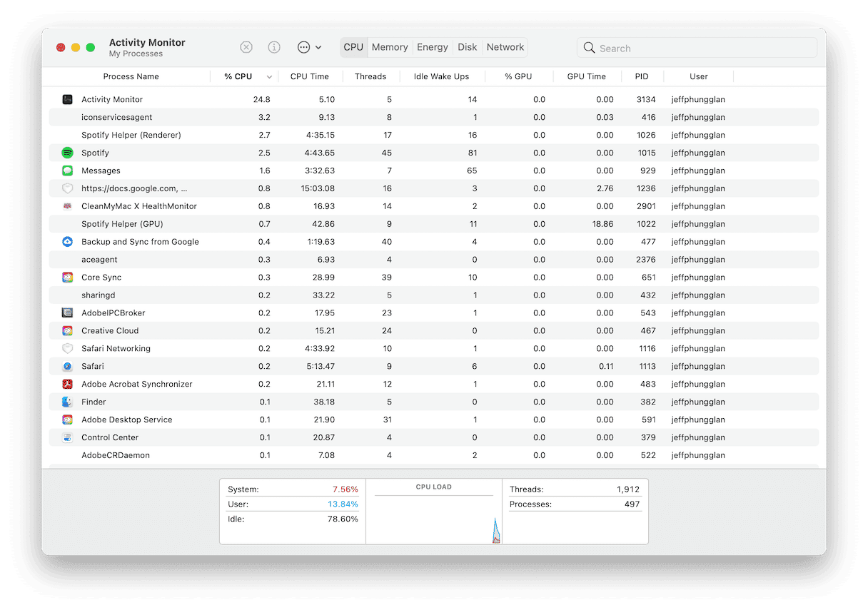Open the Energy tab

433,47
